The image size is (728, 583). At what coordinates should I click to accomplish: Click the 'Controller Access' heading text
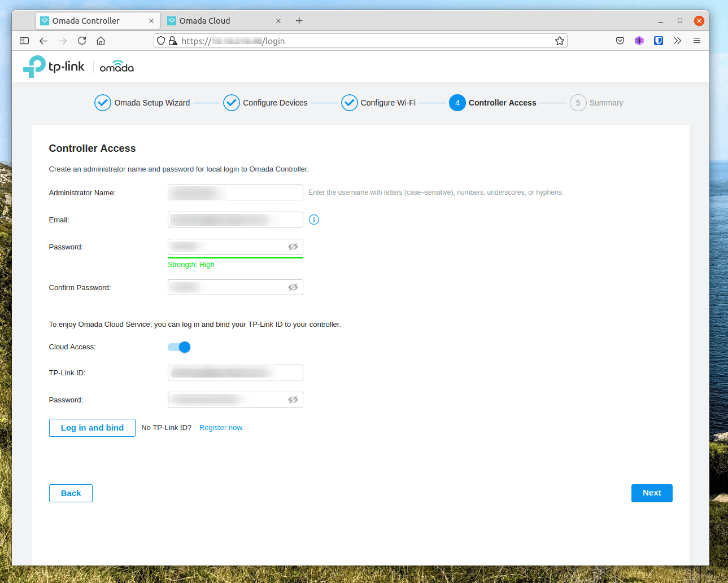click(x=92, y=148)
